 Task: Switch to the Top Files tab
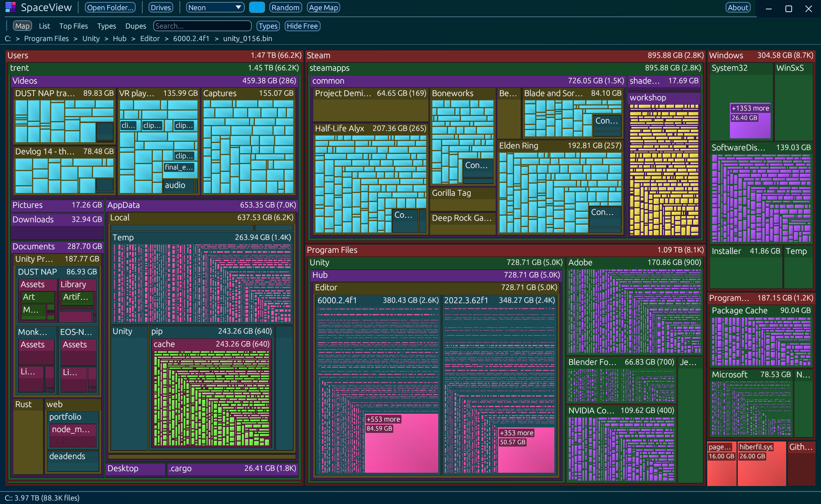pyautogui.click(x=73, y=26)
